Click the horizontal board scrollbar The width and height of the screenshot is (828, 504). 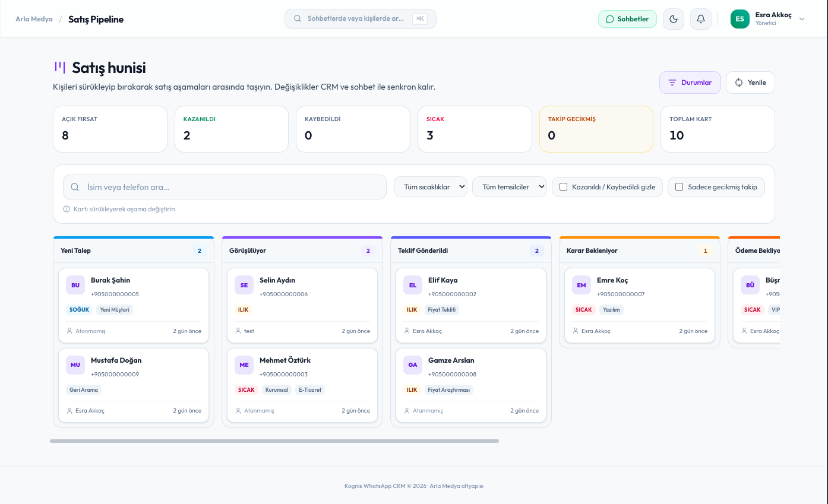click(274, 441)
